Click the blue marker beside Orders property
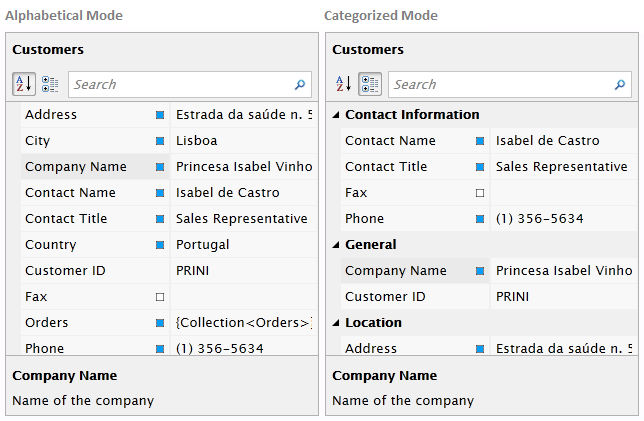Viewport: 644px width, 421px height. (160, 323)
